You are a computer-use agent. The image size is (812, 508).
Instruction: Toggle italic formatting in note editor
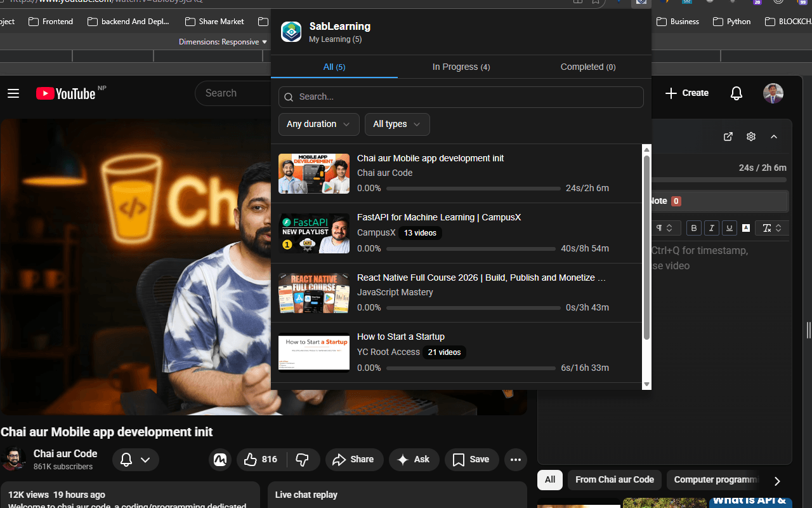pyautogui.click(x=712, y=228)
